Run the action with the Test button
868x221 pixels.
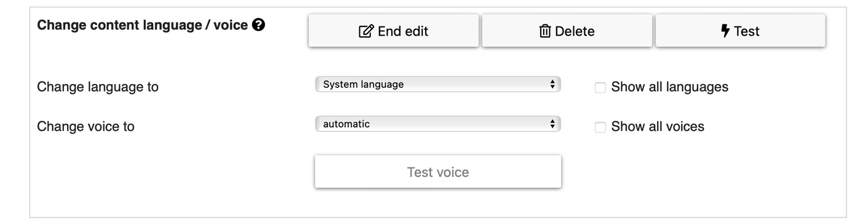(741, 31)
